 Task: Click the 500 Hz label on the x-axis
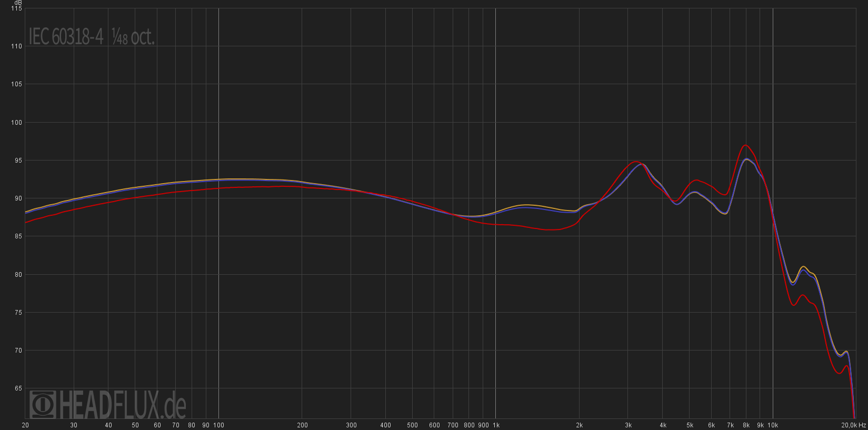(412, 425)
